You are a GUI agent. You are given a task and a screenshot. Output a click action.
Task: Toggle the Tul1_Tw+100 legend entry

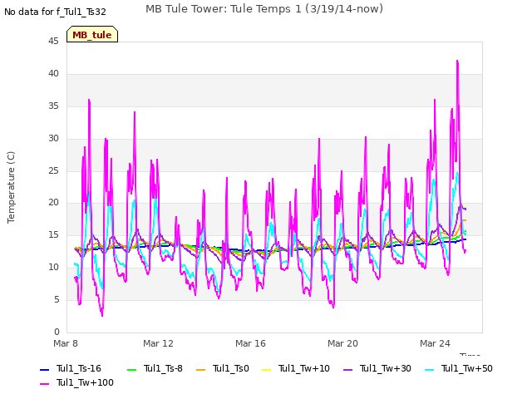click(76, 382)
